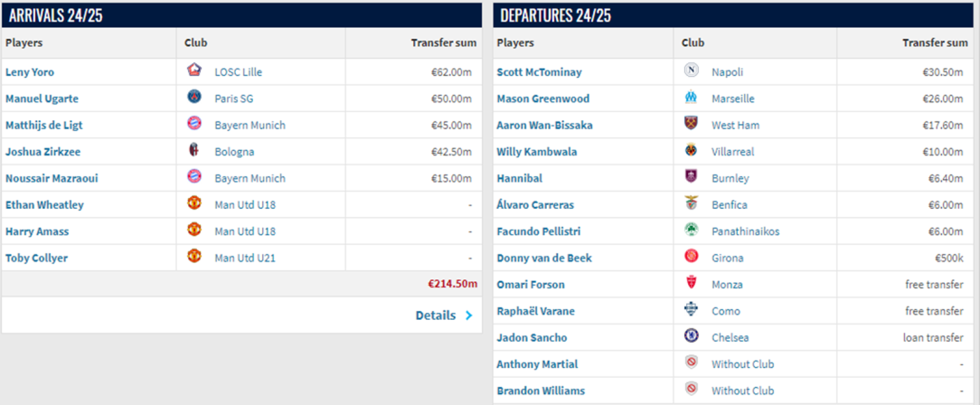Select Jadon Sancho's name link
The image size is (980, 405).
532,337
